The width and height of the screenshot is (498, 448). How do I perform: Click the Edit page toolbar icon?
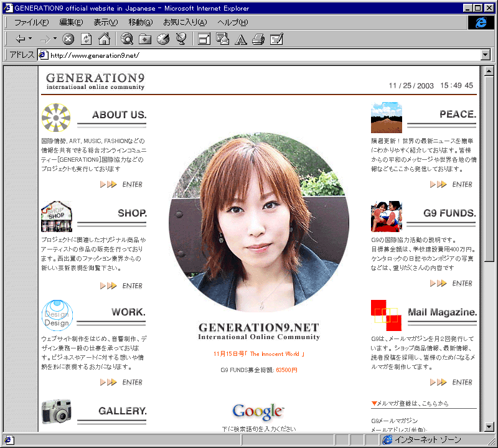coord(276,39)
